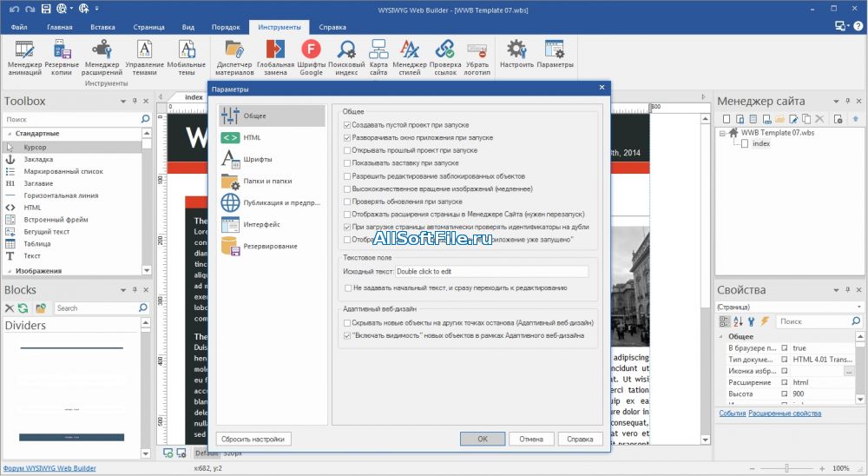Switch to Вставка ribbon tab
This screenshot has height=476, width=868.
point(103,27)
